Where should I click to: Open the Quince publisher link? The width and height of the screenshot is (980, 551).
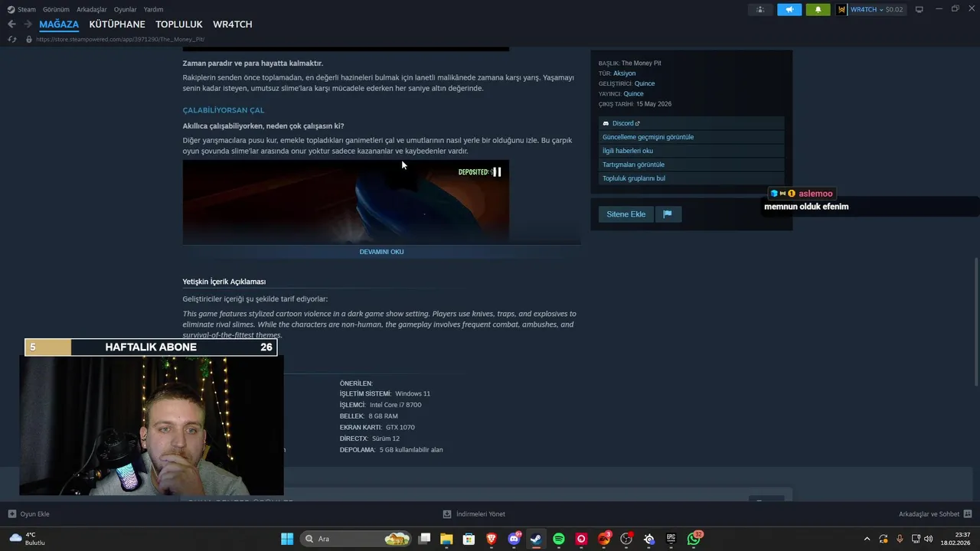[633, 94]
